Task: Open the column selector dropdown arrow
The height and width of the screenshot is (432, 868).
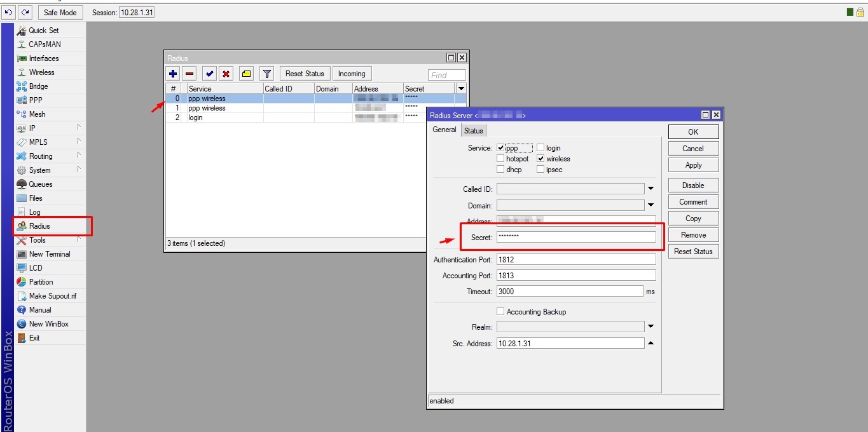Action: pos(462,89)
